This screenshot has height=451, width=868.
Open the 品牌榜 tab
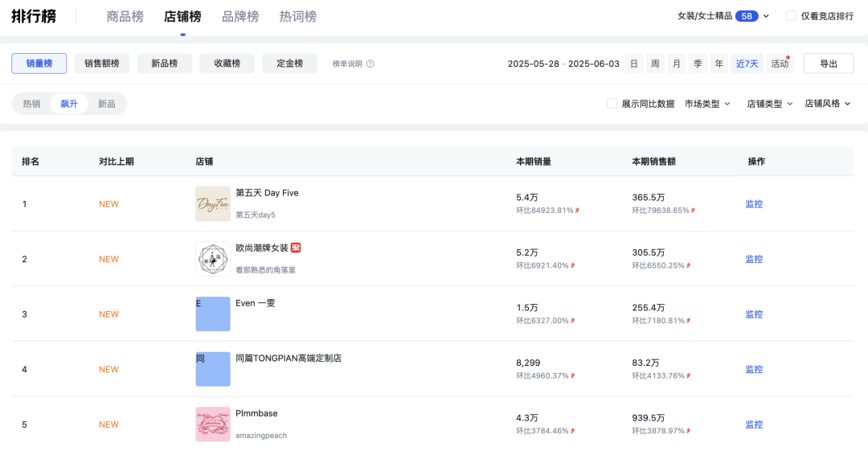tap(240, 17)
